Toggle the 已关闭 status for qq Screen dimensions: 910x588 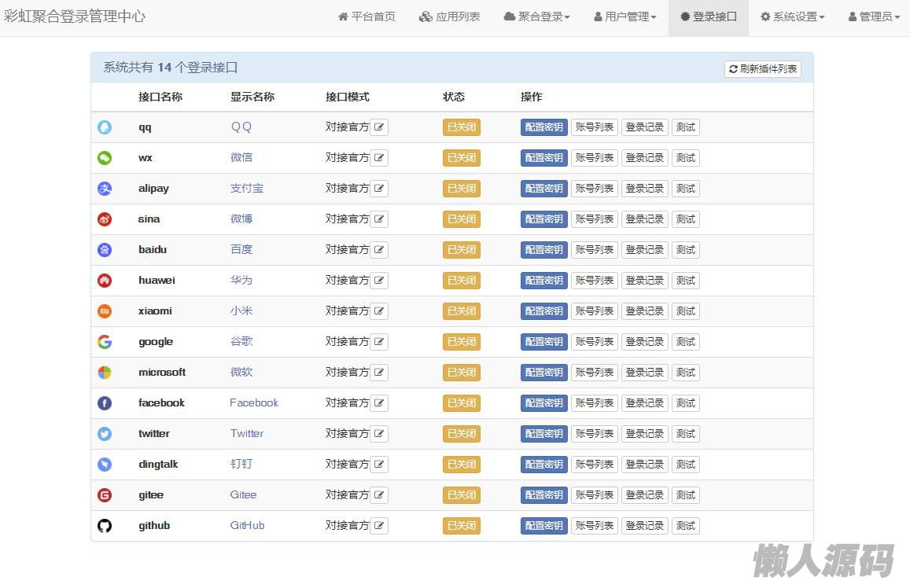[x=462, y=127]
